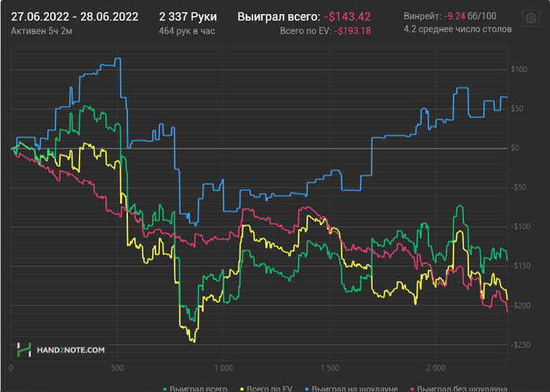
Task: Click the total winnings value -$143.42
Action: (x=347, y=16)
